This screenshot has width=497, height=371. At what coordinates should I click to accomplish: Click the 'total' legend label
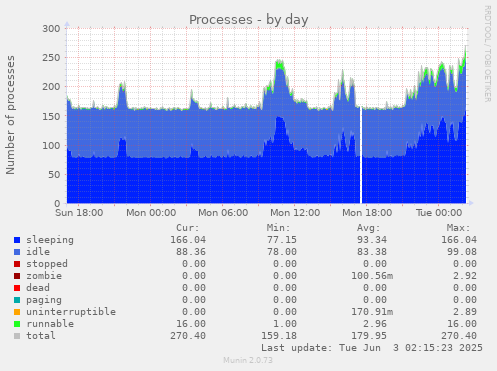(x=41, y=336)
